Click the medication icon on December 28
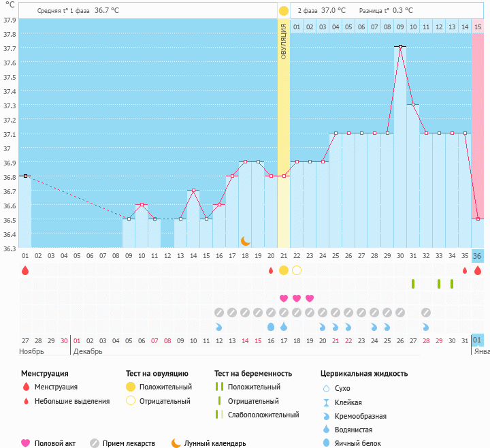Screen dimensions: 490x448 [426, 313]
